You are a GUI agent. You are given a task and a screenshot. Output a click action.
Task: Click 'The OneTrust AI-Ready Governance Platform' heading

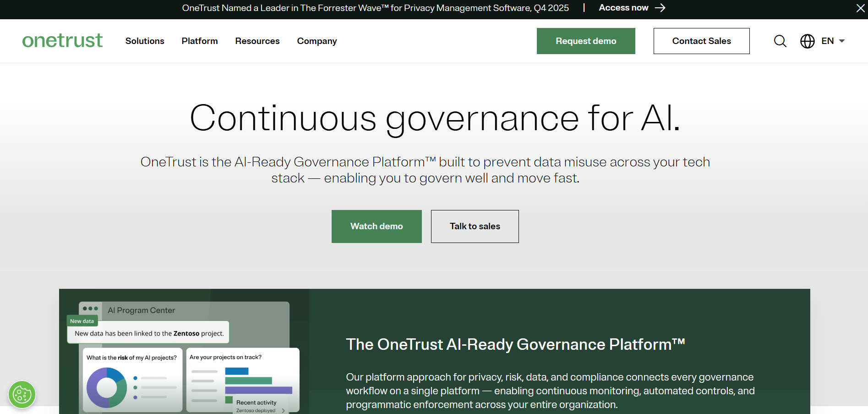(x=515, y=344)
